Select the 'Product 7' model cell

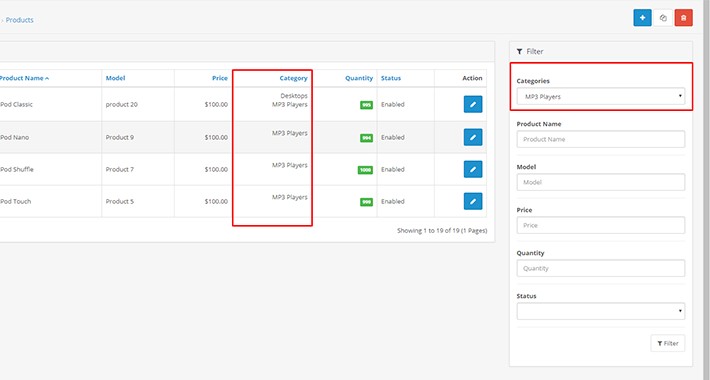point(120,169)
